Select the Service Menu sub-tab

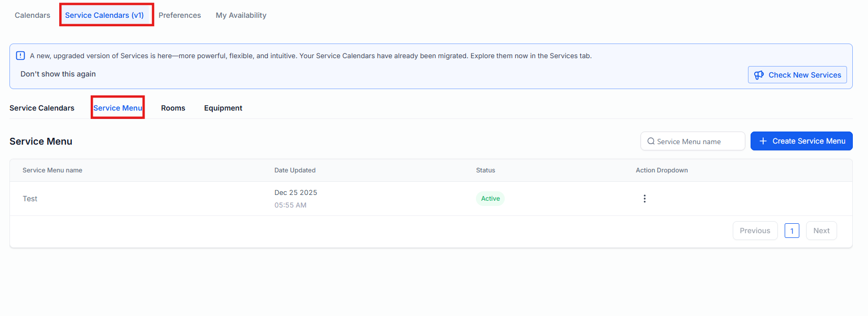pos(118,108)
